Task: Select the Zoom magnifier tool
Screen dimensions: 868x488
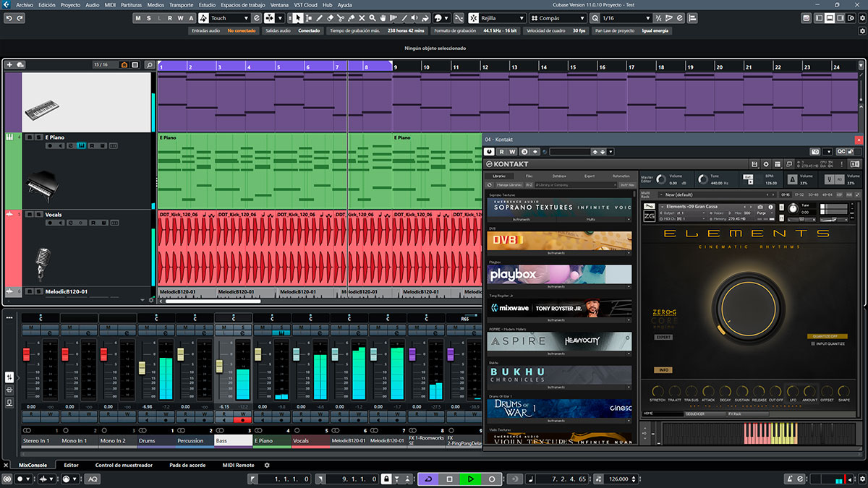Action: pyautogui.click(x=372, y=17)
